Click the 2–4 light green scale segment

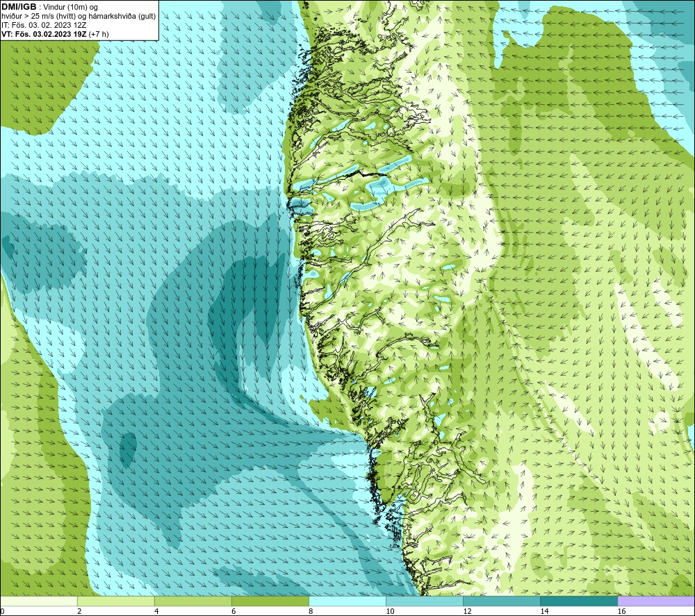(x=115, y=601)
